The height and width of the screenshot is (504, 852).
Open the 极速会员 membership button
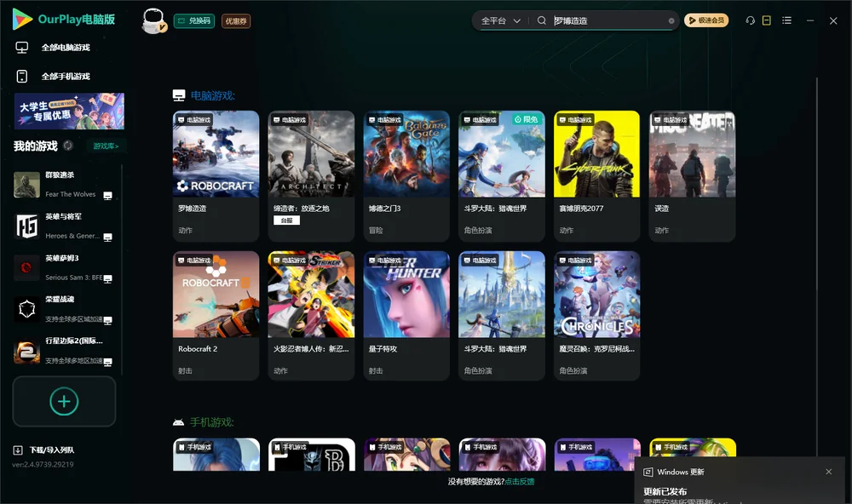(x=706, y=20)
